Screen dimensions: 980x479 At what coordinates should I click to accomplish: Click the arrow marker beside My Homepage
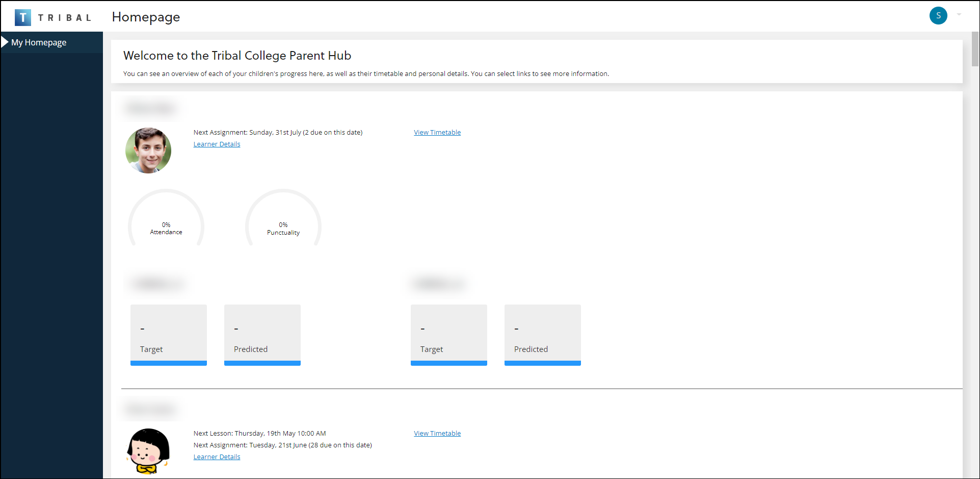pyautogui.click(x=5, y=42)
